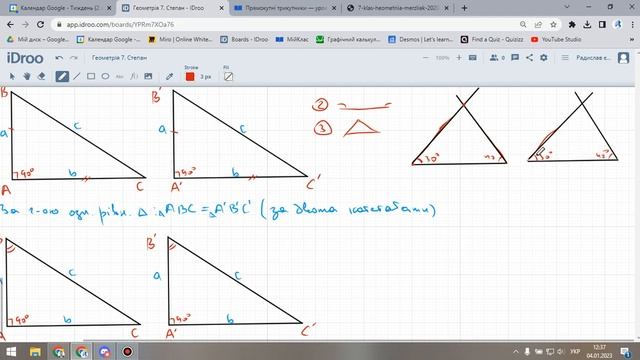Show hidden system tray icons
This screenshot has height=360, width=640.
[516, 351]
